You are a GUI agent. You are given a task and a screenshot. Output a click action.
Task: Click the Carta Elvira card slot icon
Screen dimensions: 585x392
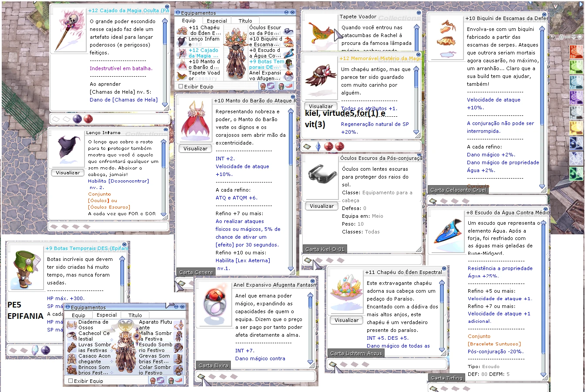201,376
